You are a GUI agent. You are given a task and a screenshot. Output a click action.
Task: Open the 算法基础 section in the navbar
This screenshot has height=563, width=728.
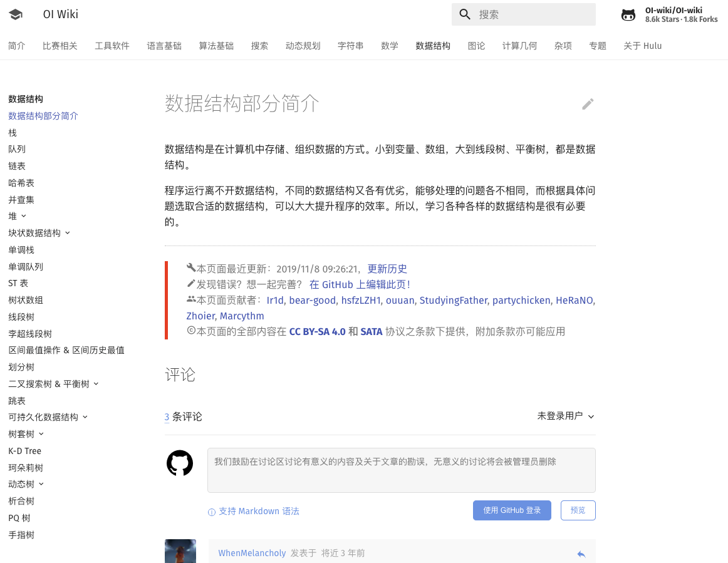[x=216, y=45]
